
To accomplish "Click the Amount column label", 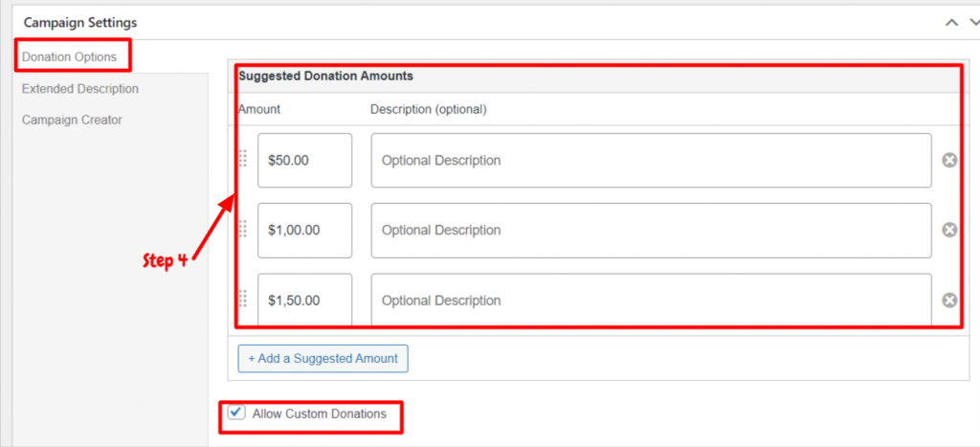I will click(x=259, y=109).
